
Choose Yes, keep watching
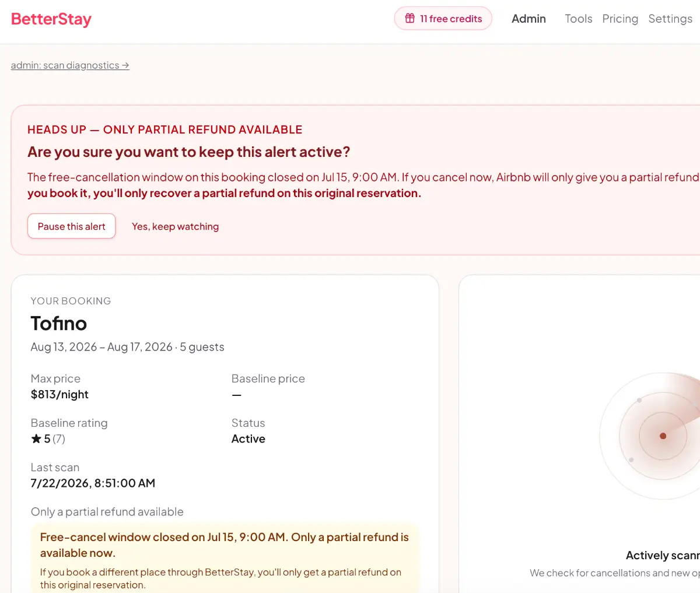[175, 226]
